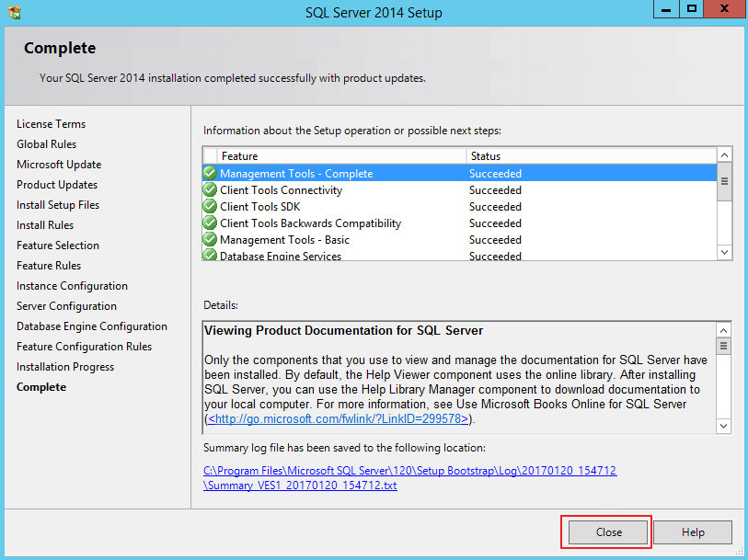Screen dimensions: 748x560
Task: Click the feature list scroll up arrow
Action: [724, 154]
